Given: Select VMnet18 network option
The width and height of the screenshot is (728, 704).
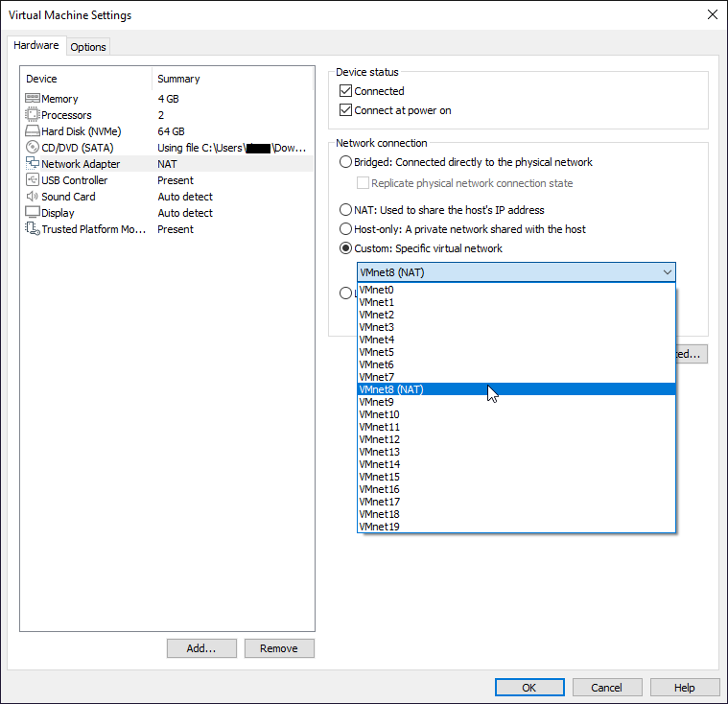Looking at the screenshot, I should (516, 514).
